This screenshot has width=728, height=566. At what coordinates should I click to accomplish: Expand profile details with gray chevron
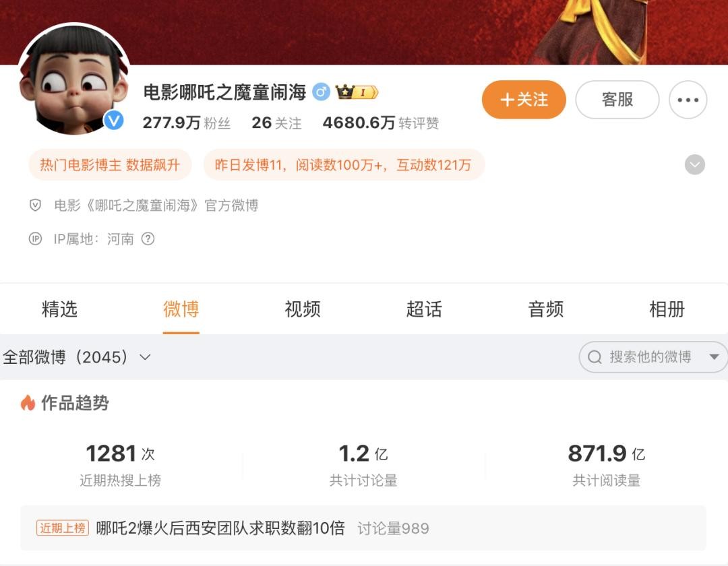click(694, 164)
